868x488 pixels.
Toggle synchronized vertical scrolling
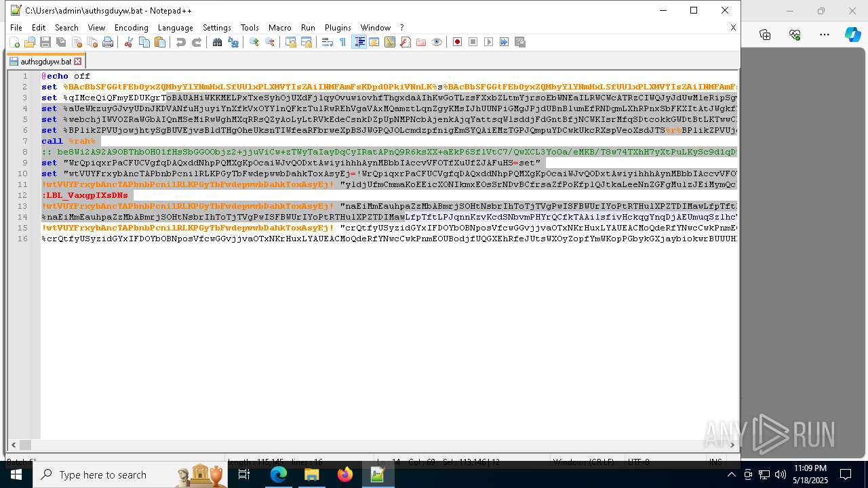(x=290, y=42)
